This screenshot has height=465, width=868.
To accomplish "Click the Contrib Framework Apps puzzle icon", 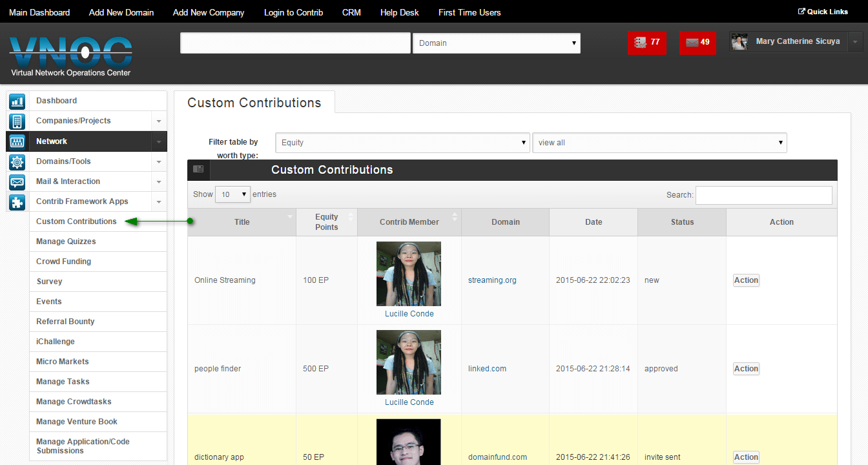I will coord(17,201).
